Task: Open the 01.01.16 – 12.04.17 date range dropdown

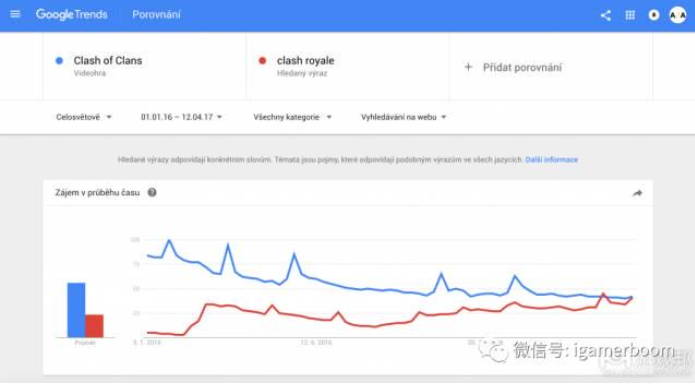Action: (x=181, y=117)
